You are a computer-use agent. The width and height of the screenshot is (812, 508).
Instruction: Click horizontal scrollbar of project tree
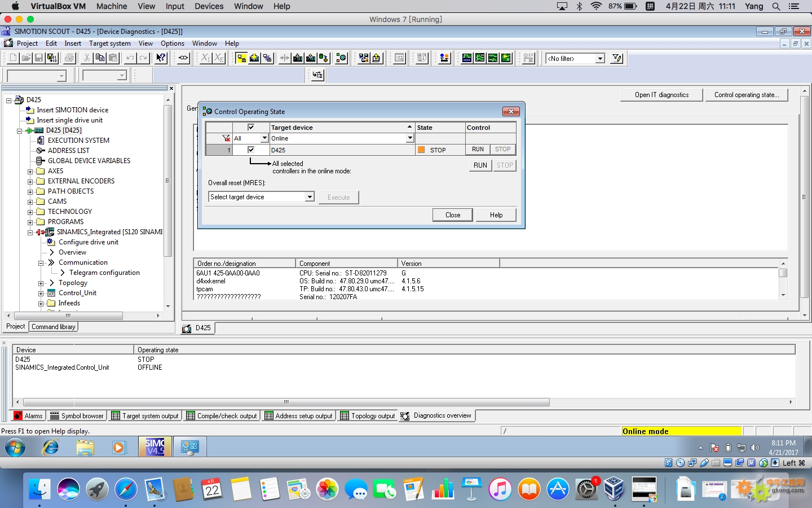[68, 316]
